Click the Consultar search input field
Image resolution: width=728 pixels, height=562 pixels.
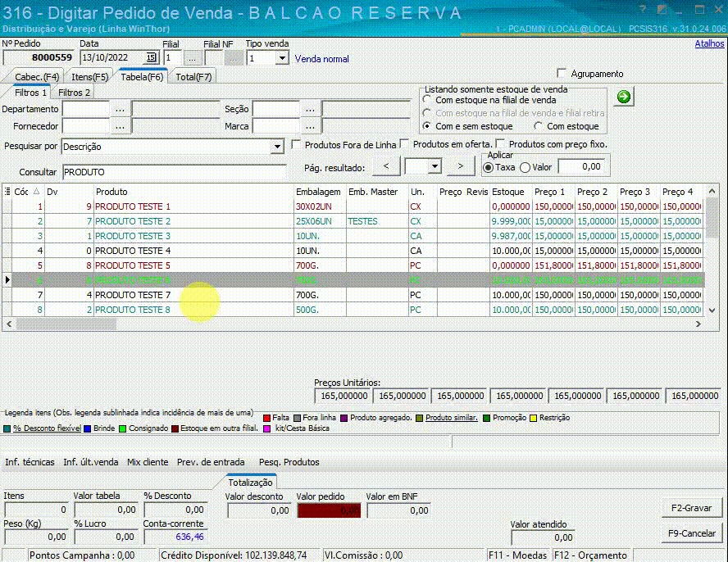(174, 172)
